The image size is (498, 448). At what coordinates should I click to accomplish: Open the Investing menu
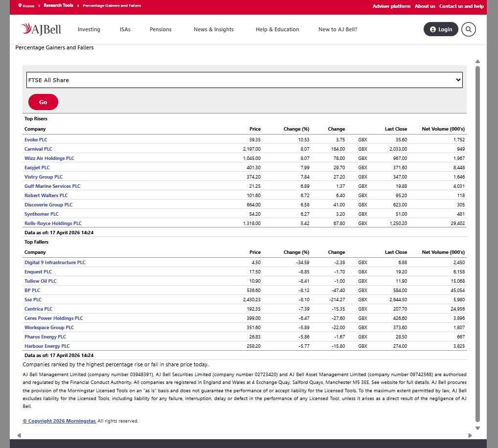(89, 29)
